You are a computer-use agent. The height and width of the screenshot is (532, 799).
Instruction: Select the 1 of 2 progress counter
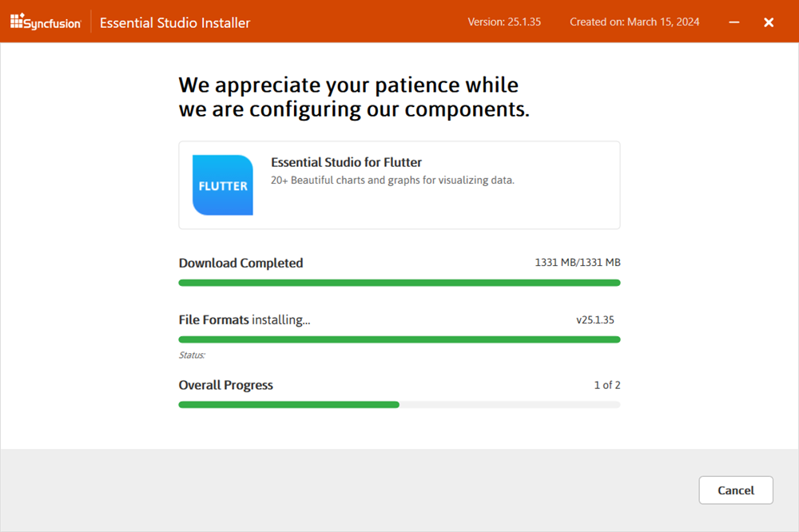point(607,385)
